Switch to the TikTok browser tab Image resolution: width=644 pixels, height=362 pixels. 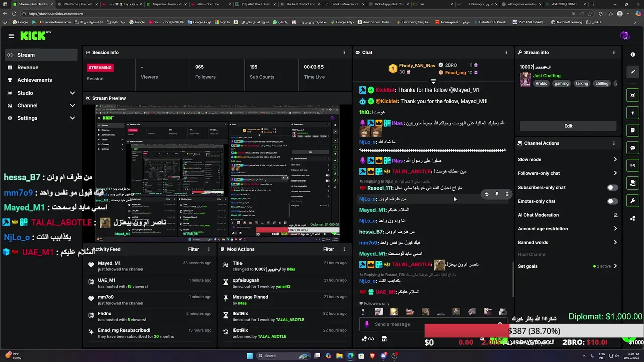(x=345, y=4)
